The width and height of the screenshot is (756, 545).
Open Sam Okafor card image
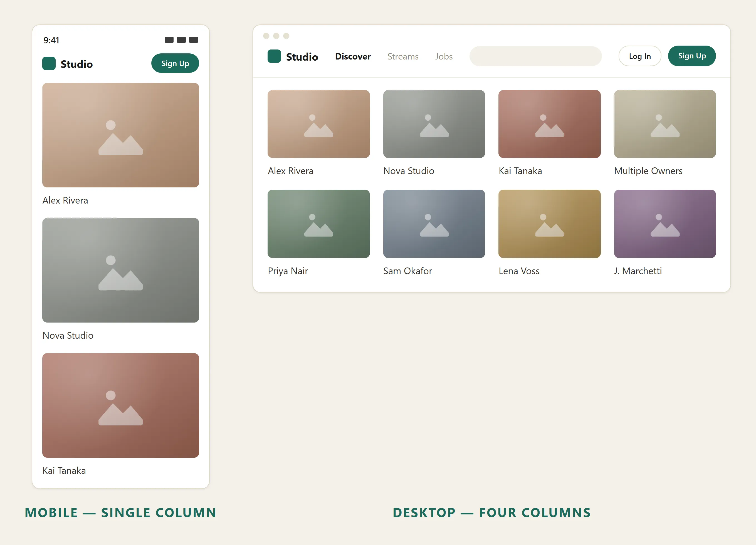pyautogui.click(x=434, y=224)
